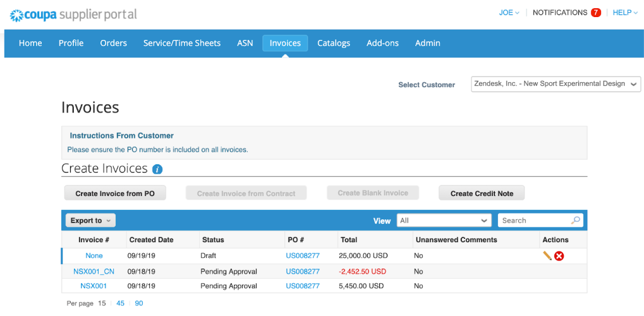The height and width of the screenshot is (316, 644).
Task: Click the magnifier icon in Search box
Action: click(575, 221)
